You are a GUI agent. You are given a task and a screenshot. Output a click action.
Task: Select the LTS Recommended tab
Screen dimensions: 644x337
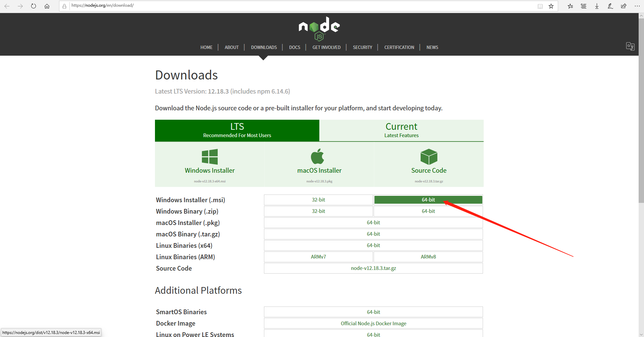point(237,130)
